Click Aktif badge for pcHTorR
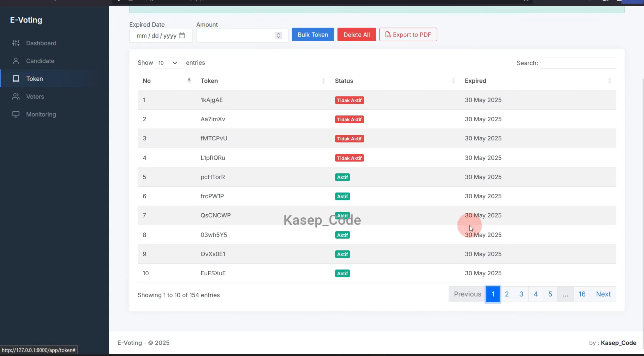644x356 pixels. (x=342, y=177)
